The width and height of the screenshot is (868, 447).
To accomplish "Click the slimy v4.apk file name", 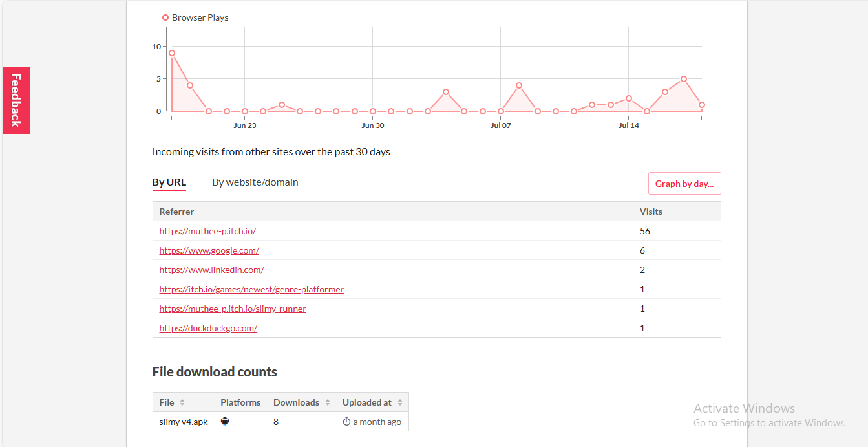I will tap(184, 422).
